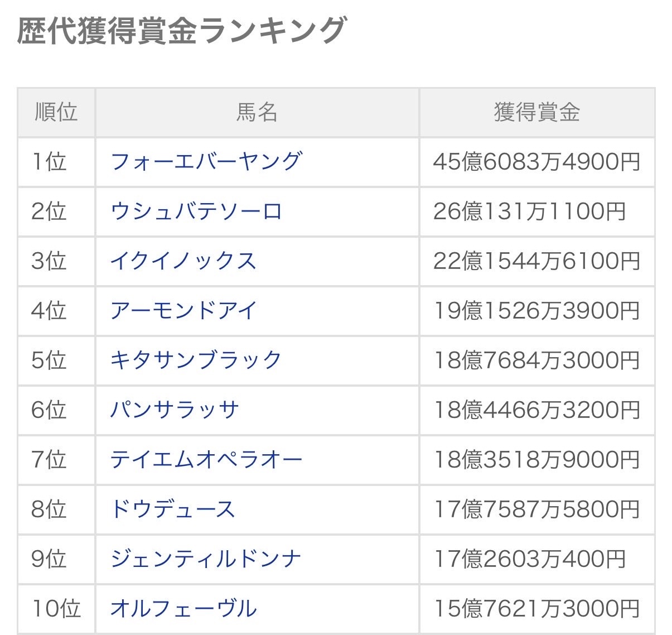Click the キタサンブラック link

[x=196, y=360]
